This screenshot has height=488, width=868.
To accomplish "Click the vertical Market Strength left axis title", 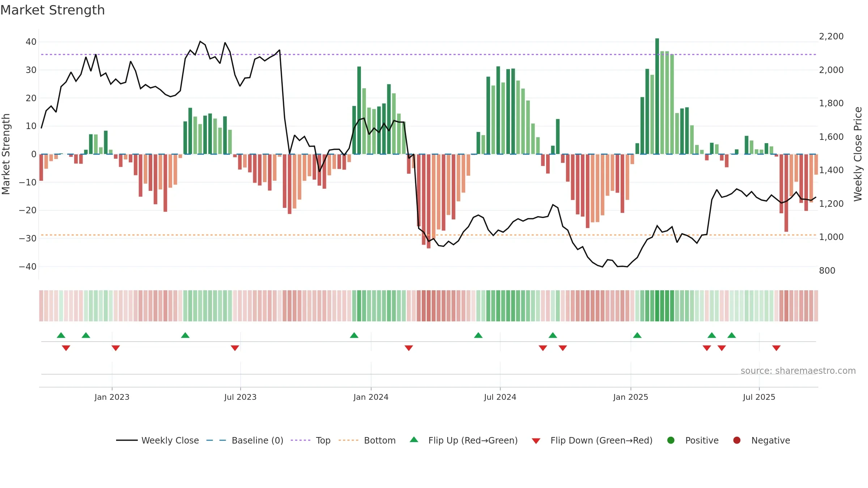I will pos(6,154).
